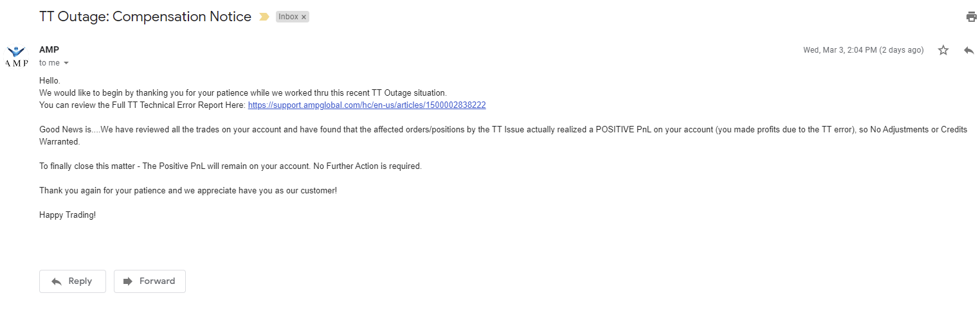Image resolution: width=980 pixels, height=318 pixels.
Task: Click the "Thank you again for your patience" line
Action: (x=188, y=191)
